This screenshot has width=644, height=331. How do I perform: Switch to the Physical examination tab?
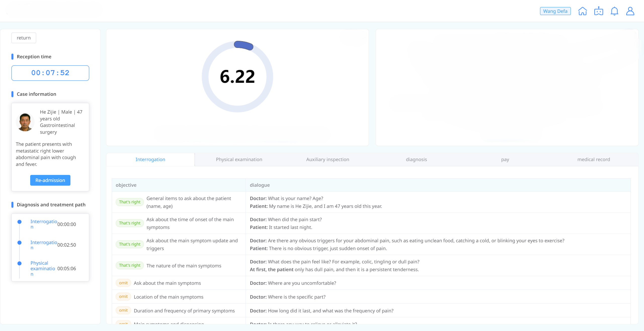click(x=239, y=160)
